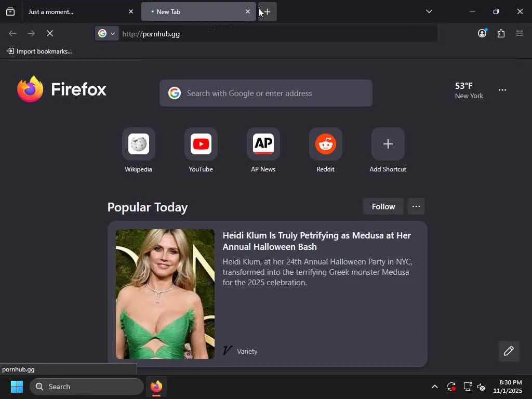Click the muted volume tray icon
This screenshot has height=399, width=532.
481,387
